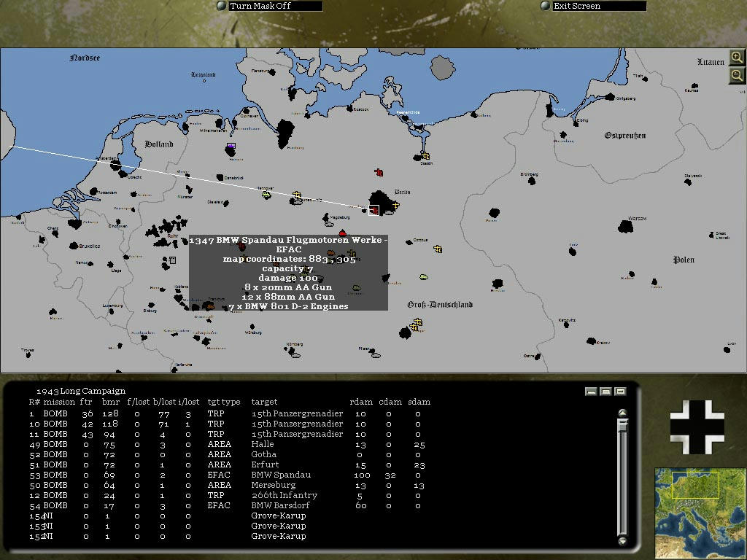The height and width of the screenshot is (560, 747).
Task: Select raid 10's 15th Panzergrenadier target
Action: pyautogui.click(x=298, y=424)
